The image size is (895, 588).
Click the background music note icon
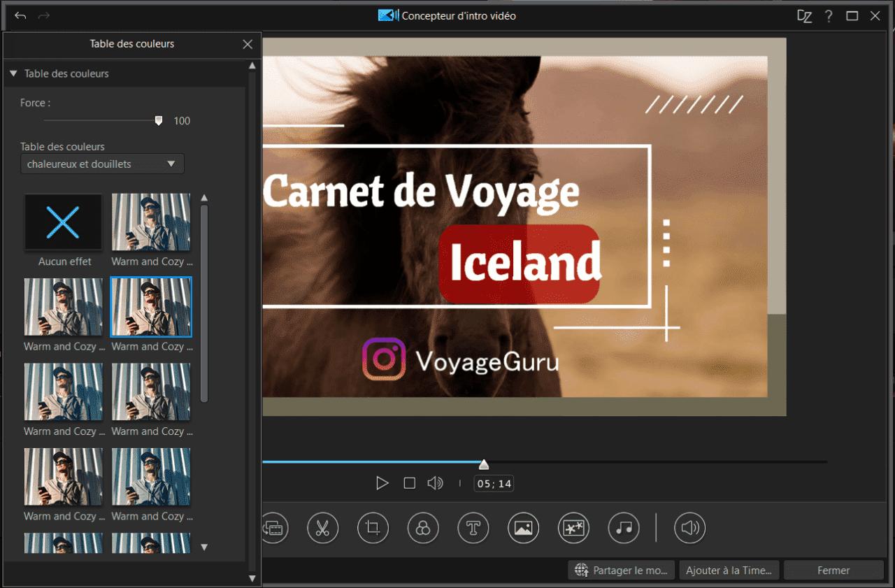tap(624, 528)
